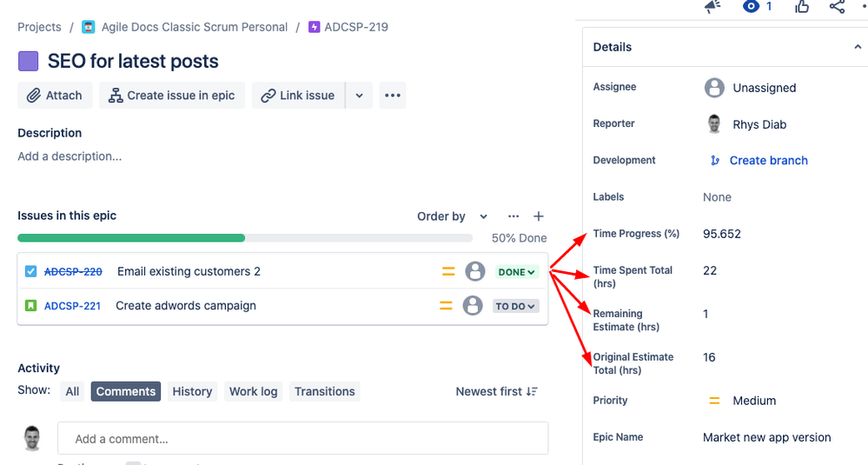Select the Transitions activity tab
Image resolution: width=868 pixels, height=465 pixels.
(x=324, y=391)
